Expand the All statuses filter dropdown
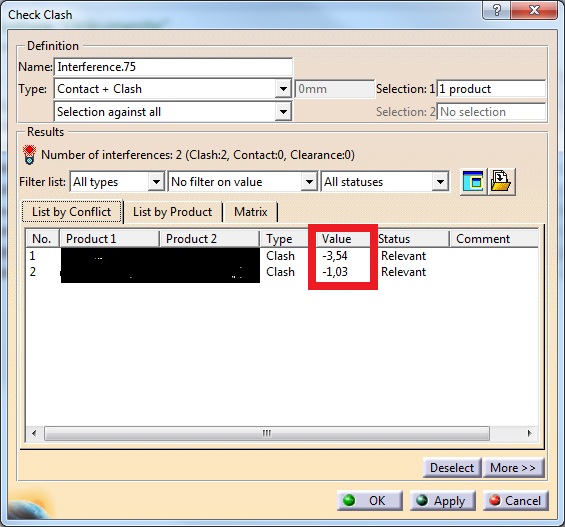 [440, 182]
